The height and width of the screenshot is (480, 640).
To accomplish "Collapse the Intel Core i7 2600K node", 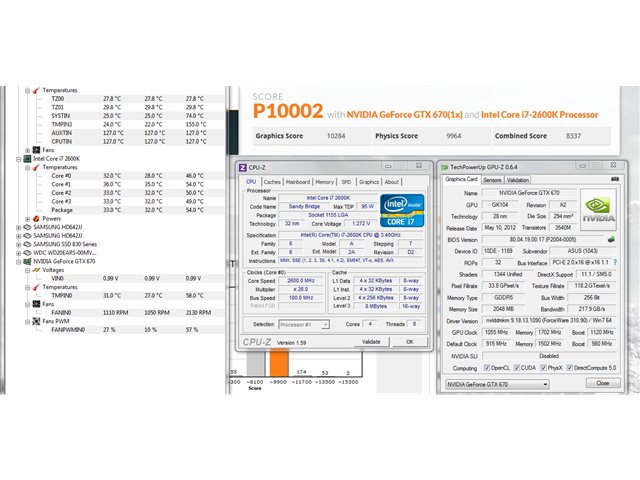I will tap(18, 159).
